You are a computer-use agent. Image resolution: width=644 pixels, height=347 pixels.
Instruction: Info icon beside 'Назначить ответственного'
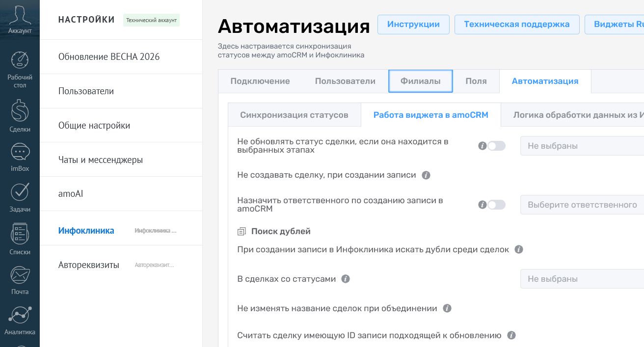click(x=482, y=205)
